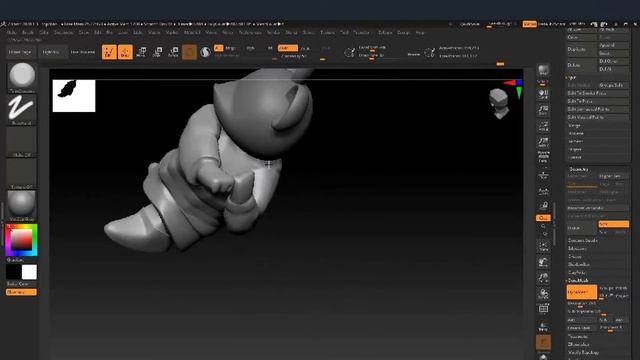Open the Brush menu
Screen dimensions: 640x360
[x=28, y=32]
